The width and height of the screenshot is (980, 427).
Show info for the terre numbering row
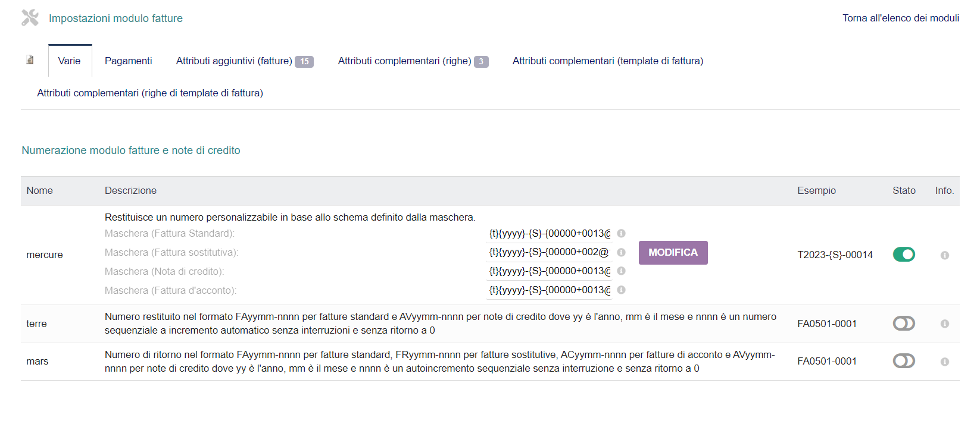point(944,324)
